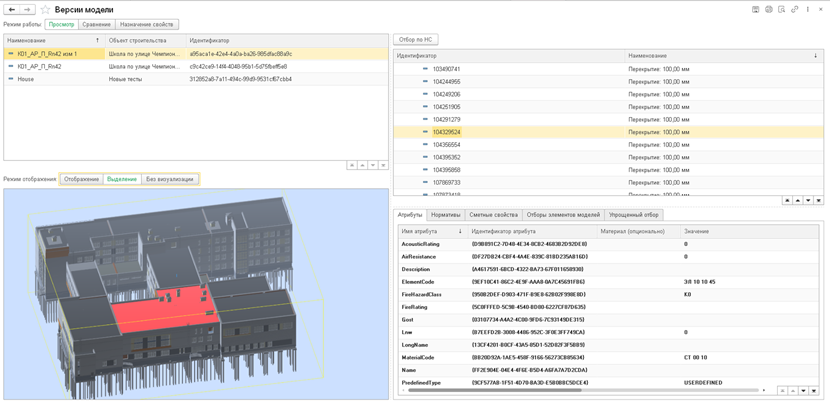Click the save icon in top-right toolbar

(756, 9)
